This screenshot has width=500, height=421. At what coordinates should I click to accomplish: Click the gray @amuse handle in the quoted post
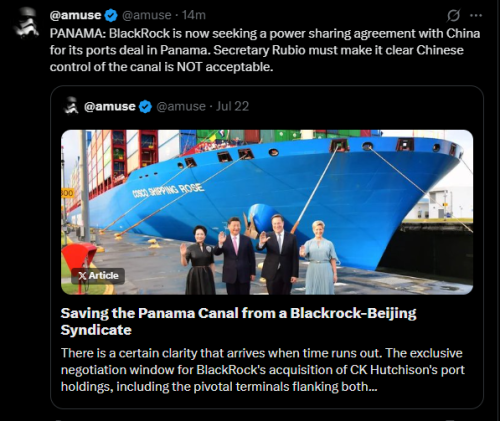coord(181,107)
